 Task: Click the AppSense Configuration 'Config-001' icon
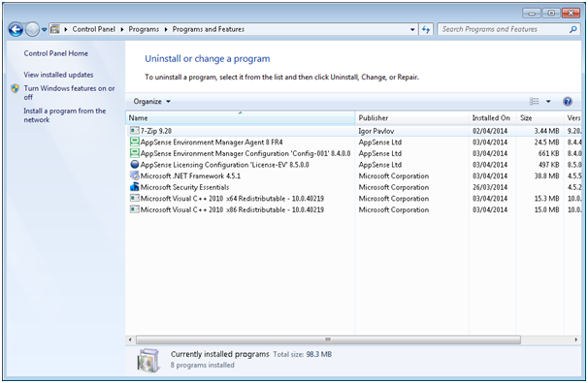tap(134, 153)
